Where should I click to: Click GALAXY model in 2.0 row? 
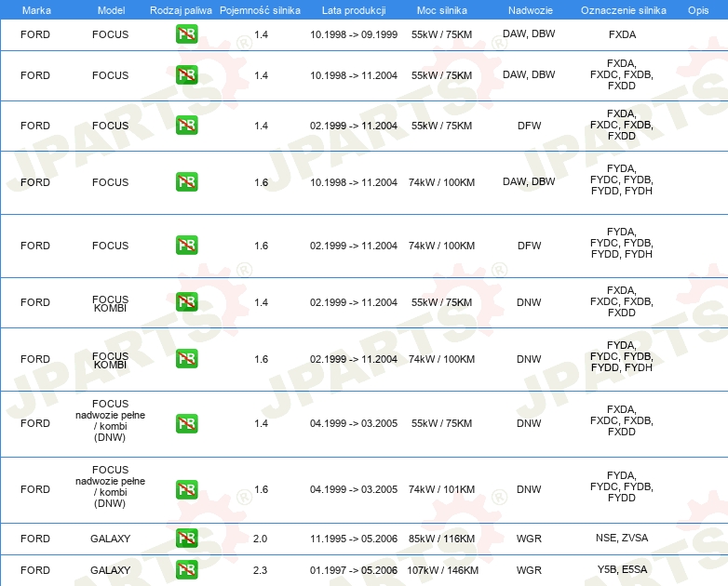(x=111, y=539)
